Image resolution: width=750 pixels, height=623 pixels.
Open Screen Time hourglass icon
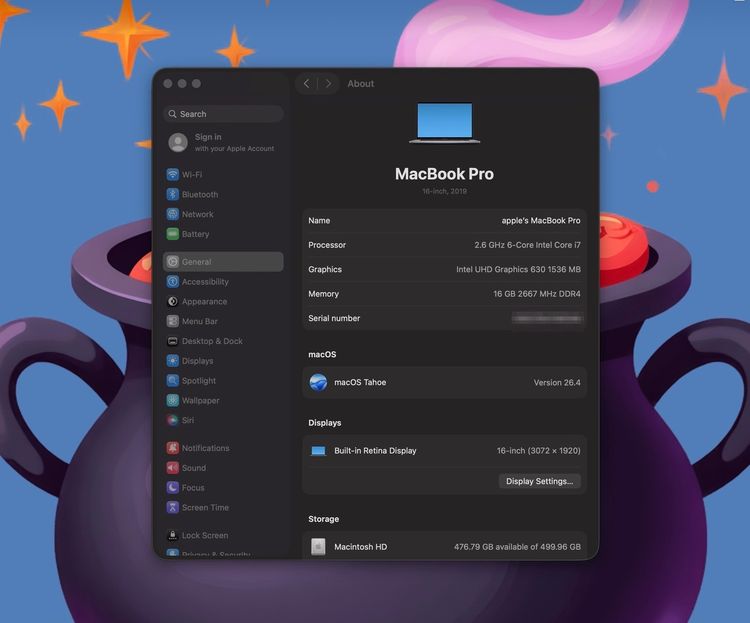(173, 507)
